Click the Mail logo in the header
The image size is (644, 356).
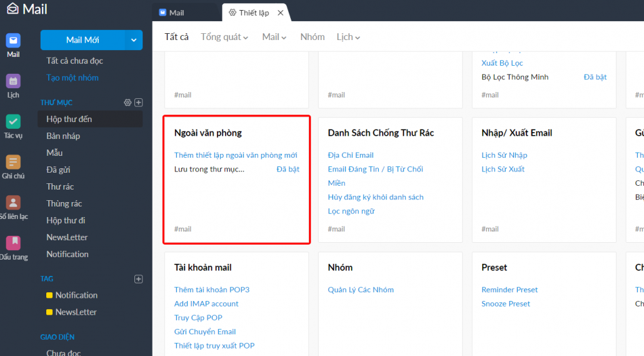[27, 9]
